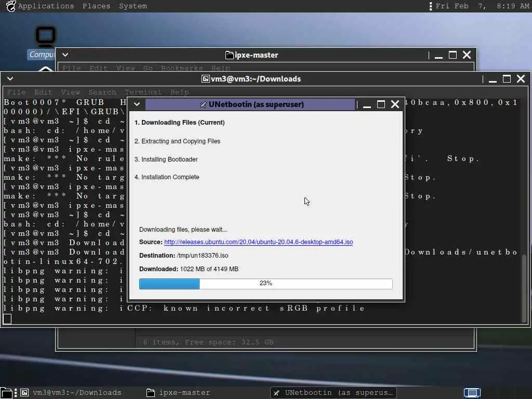Switch to ipxe-master taskbar button

(x=179, y=393)
